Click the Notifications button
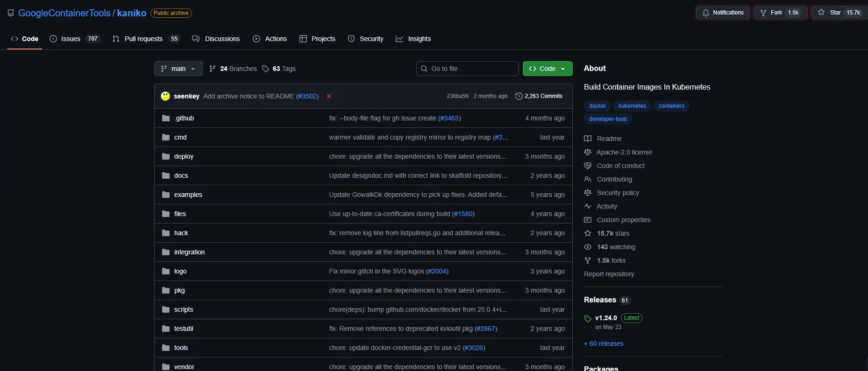The width and height of the screenshot is (868, 371). tap(723, 13)
